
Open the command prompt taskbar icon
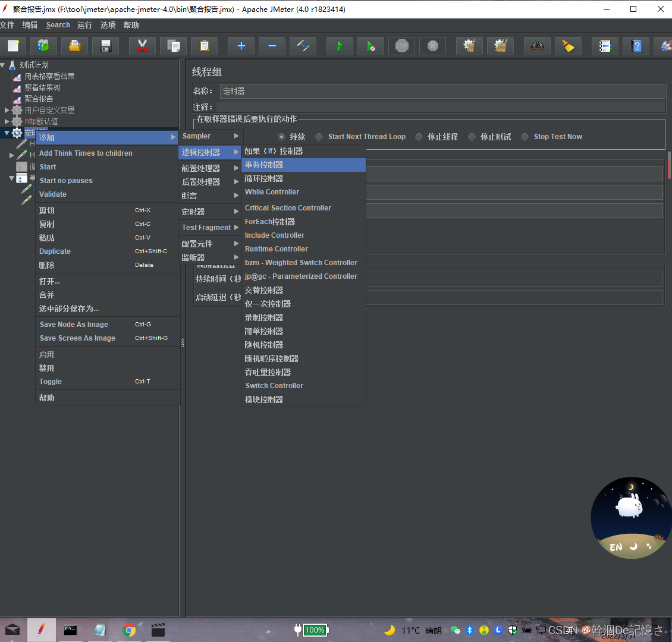click(70, 630)
